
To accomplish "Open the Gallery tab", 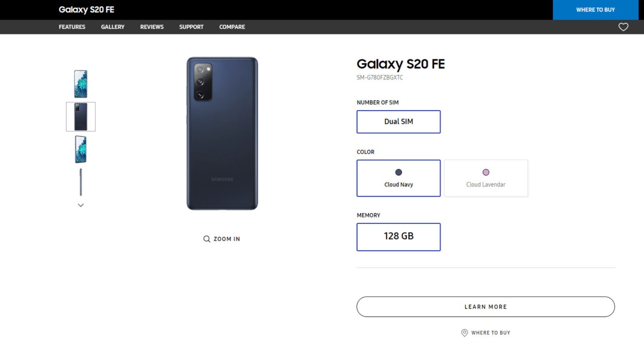I will coord(113,27).
